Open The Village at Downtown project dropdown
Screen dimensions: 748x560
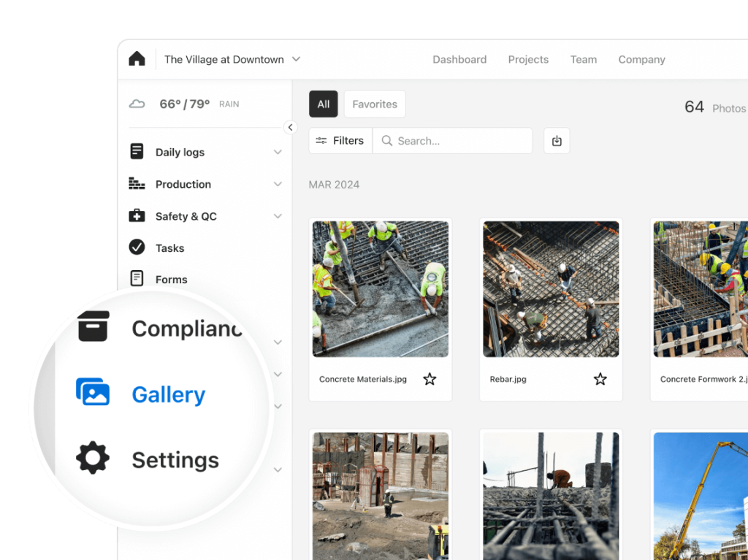pyautogui.click(x=232, y=60)
